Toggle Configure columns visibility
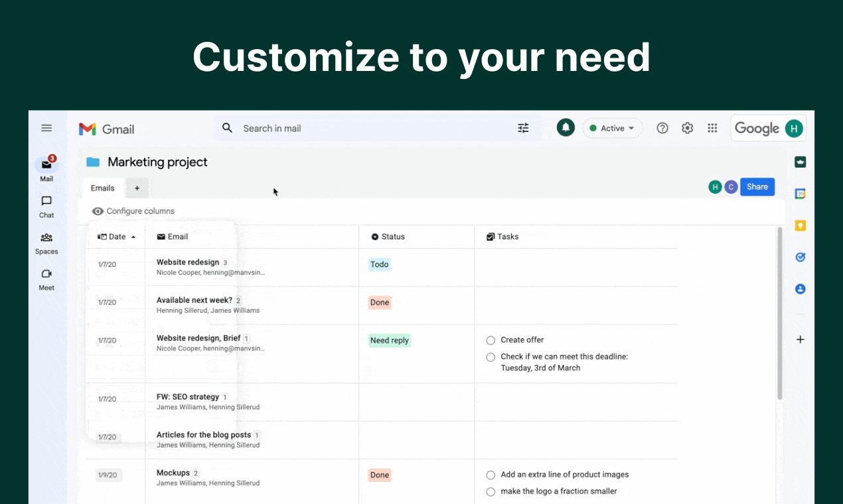843x504 pixels. pos(133,211)
